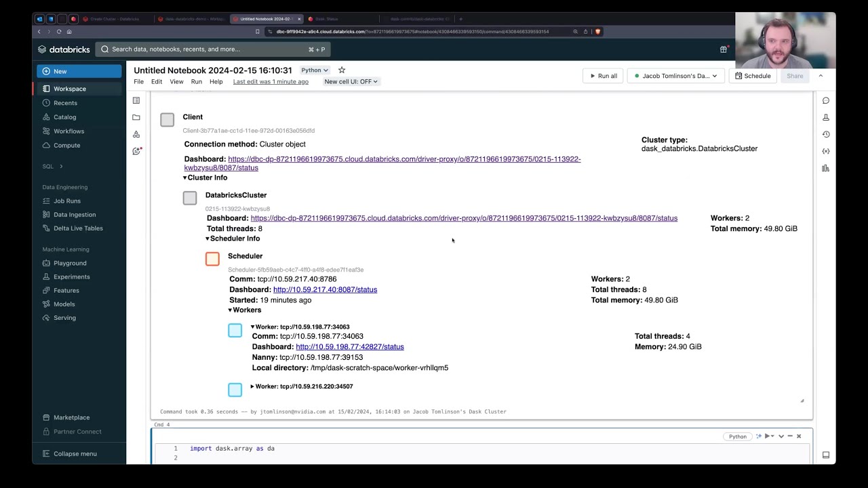Open the File menu
The width and height of the screenshot is (868, 488).
click(x=138, y=81)
